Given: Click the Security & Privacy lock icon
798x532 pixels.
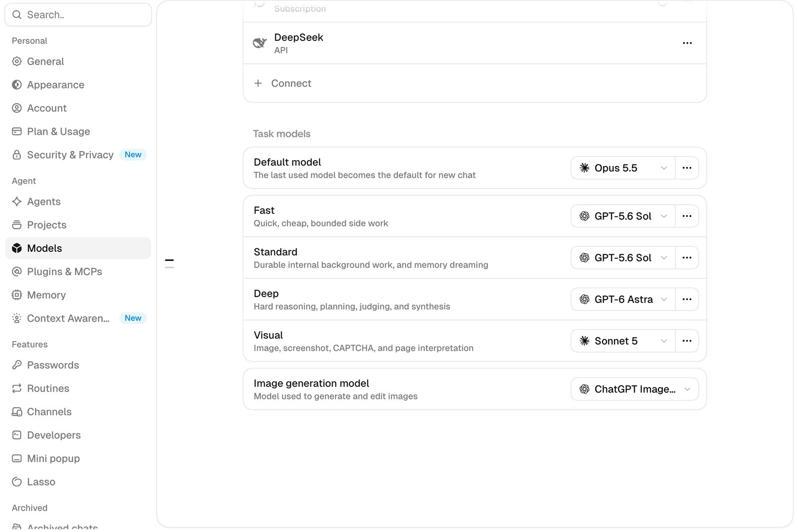Looking at the screenshot, I should 17,155.
